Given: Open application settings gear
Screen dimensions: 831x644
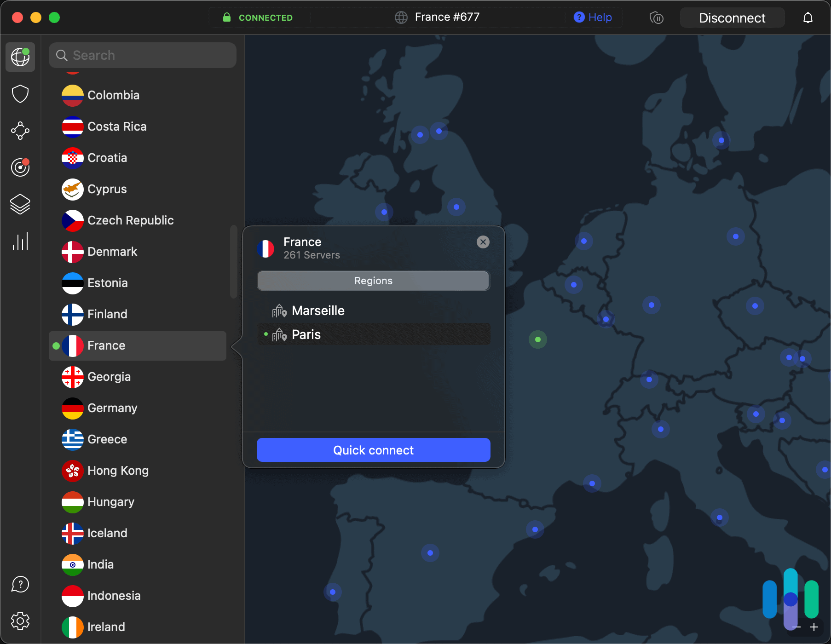Looking at the screenshot, I should tap(20, 621).
